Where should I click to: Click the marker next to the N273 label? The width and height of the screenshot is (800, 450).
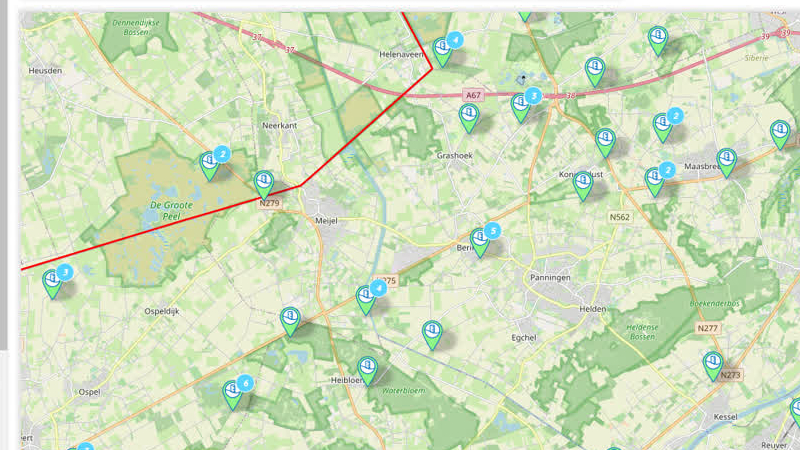713,366
